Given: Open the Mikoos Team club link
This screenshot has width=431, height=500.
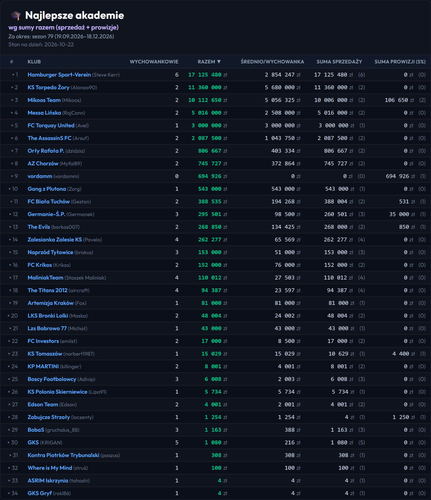Looking at the screenshot, I should click(44, 100).
